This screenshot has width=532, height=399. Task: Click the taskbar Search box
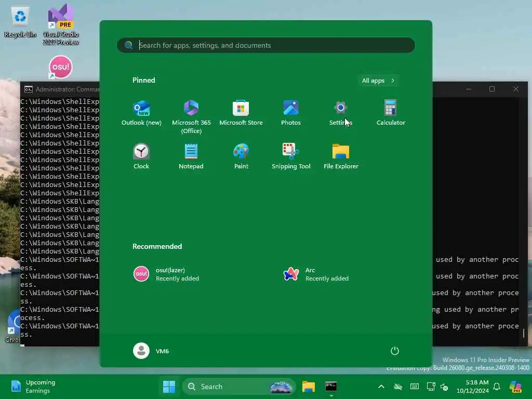(x=239, y=387)
